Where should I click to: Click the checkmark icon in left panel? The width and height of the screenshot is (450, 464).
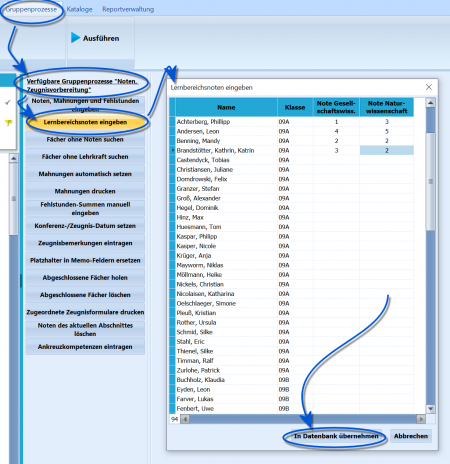tap(8, 102)
